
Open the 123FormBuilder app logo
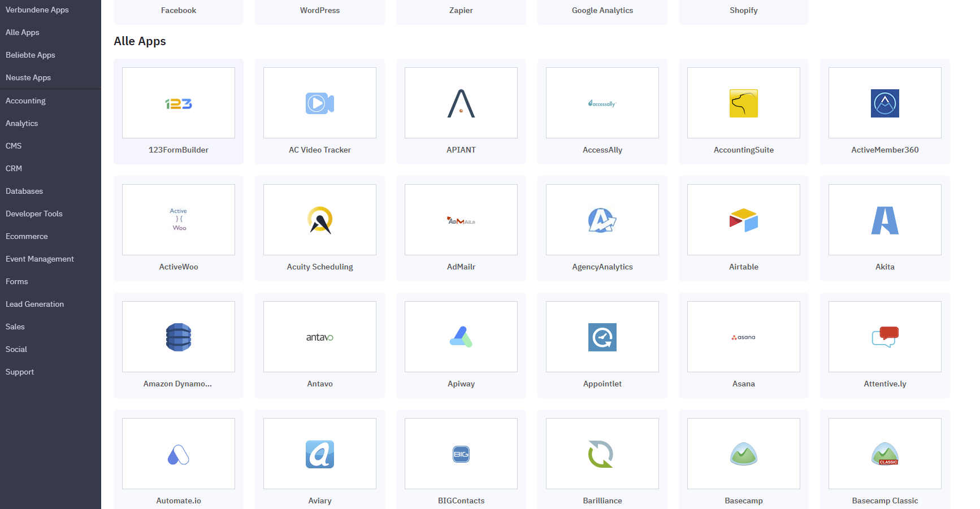point(179,104)
